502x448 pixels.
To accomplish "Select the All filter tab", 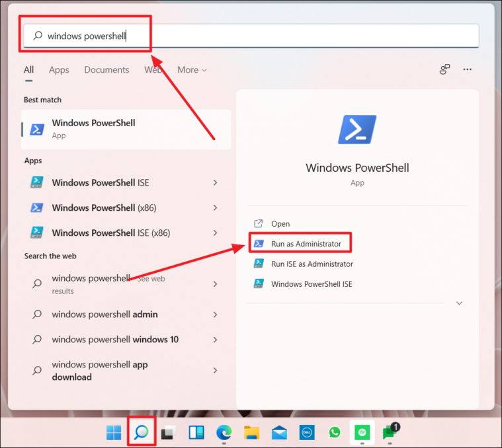I will click(x=28, y=69).
